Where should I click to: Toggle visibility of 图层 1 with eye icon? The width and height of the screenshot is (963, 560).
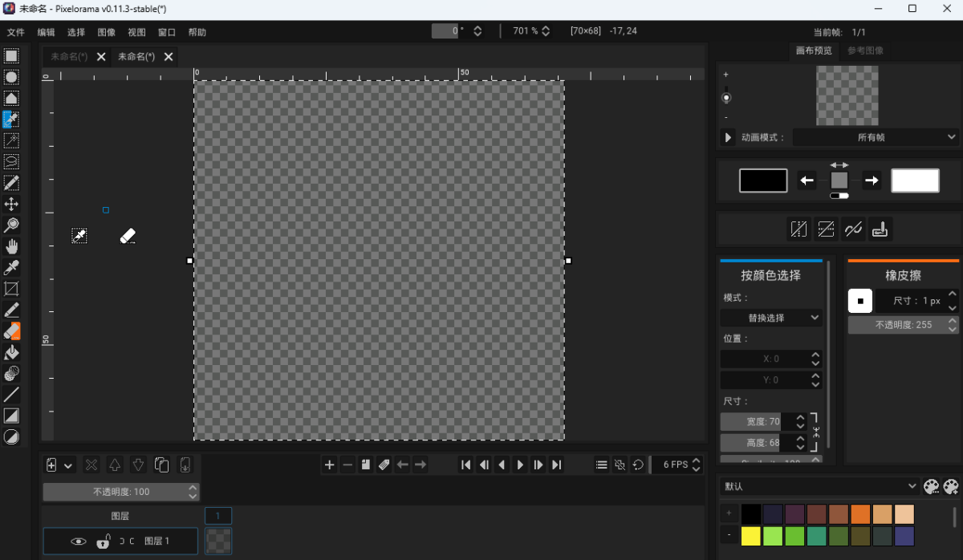coord(78,542)
